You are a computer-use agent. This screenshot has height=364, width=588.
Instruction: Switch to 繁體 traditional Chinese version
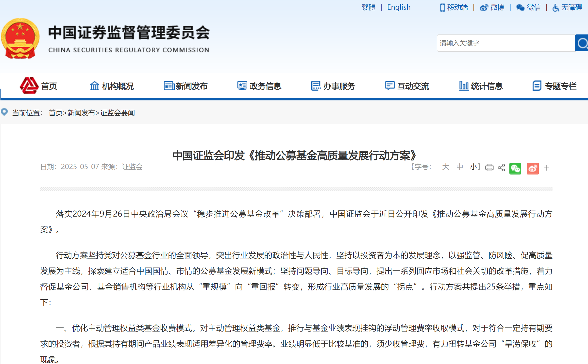369,7
